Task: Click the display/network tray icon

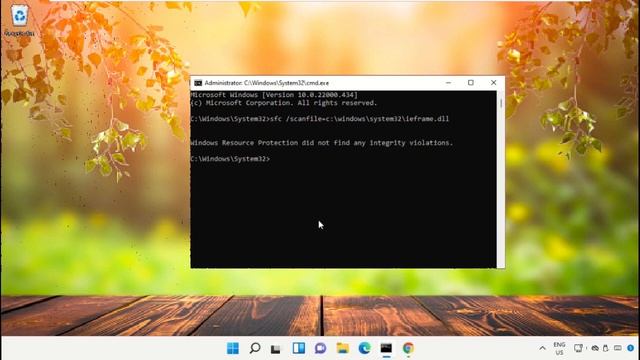Action: click(578, 348)
